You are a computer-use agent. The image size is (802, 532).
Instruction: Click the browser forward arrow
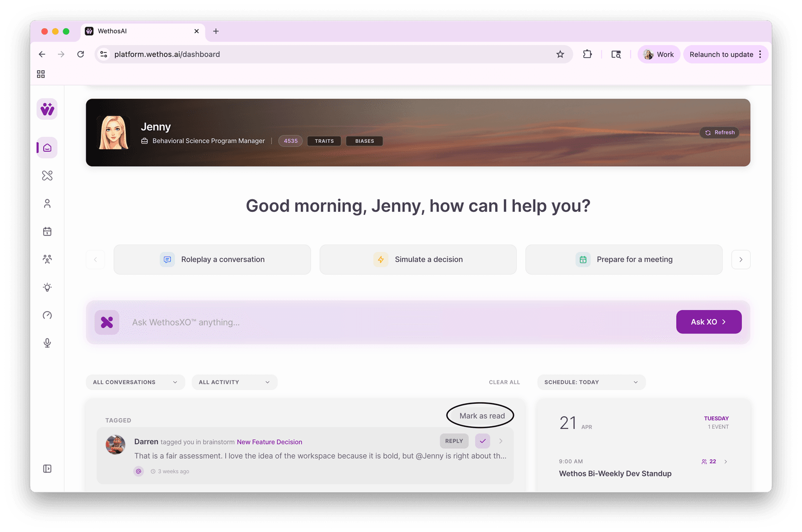(61, 54)
